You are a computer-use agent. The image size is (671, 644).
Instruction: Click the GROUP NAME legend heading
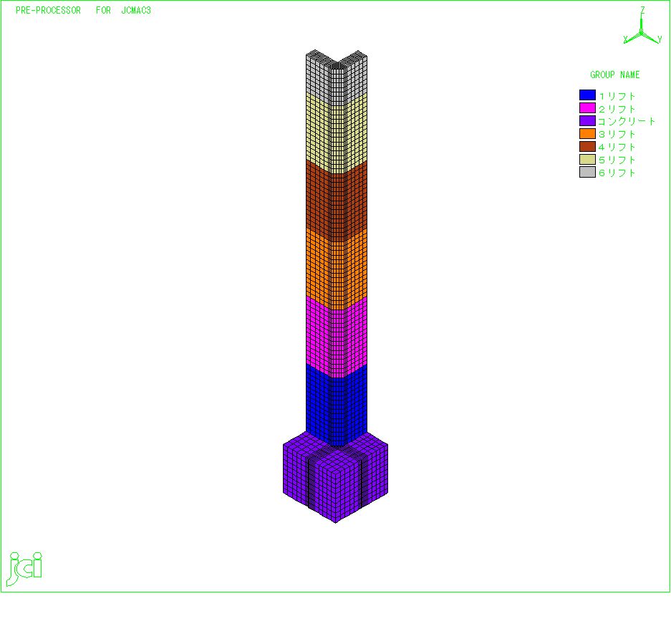click(x=615, y=75)
